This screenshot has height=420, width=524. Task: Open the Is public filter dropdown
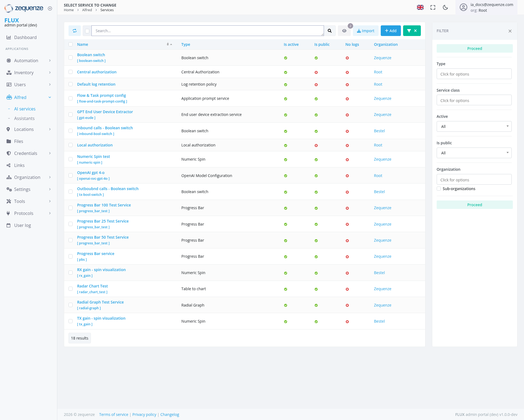click(474, 153)
